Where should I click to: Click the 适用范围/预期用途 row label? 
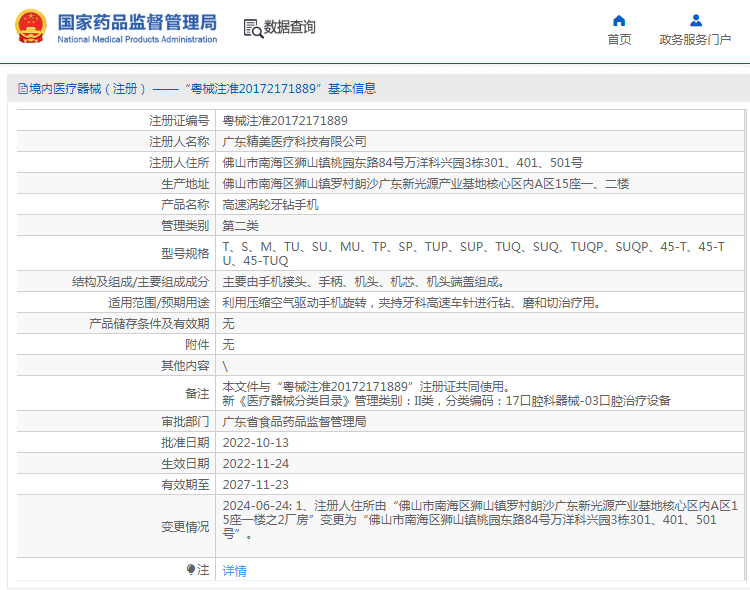[x=158, y=303]
